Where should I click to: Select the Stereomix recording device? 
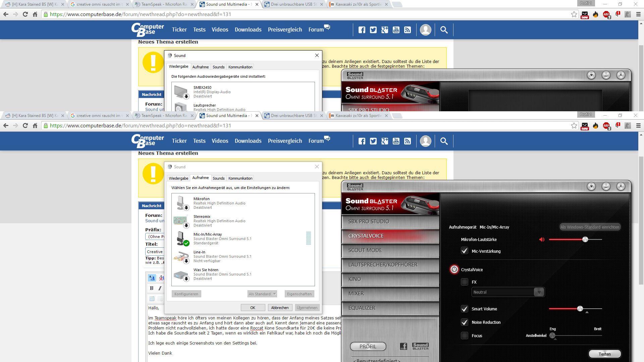pos(243,221)
